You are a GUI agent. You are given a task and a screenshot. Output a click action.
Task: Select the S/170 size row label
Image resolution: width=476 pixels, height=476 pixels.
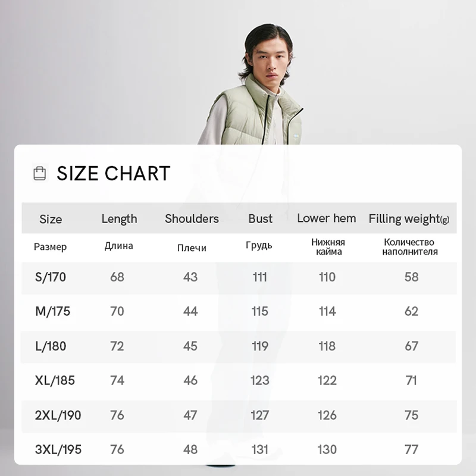click(50, 277)
